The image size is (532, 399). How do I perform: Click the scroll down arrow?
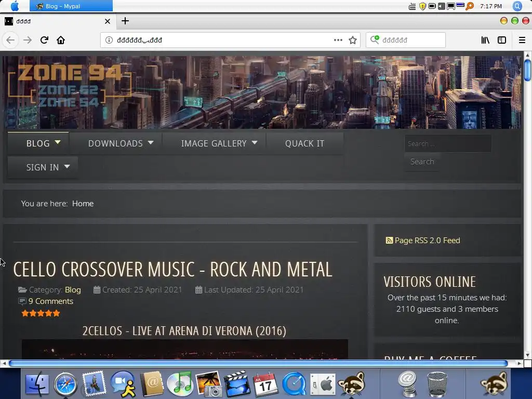coord(527,355)
